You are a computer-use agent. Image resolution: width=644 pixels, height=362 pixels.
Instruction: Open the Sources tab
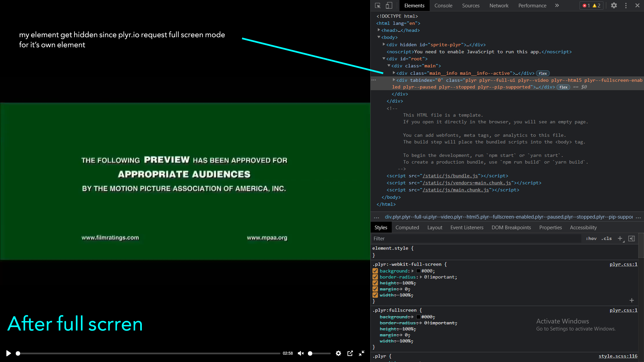point(471,6)
